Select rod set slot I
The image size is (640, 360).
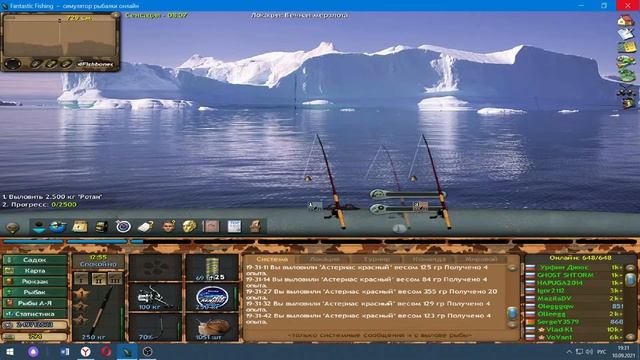click(x=81, y=278)
